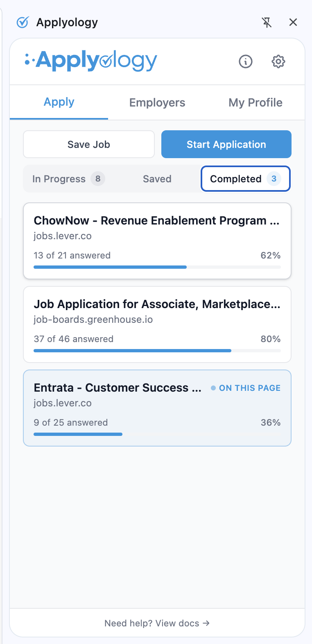The height and width of the screenshot is (644, 312).
Task: Open Entrata Customer Success card
Action: (x=157, y=408)
